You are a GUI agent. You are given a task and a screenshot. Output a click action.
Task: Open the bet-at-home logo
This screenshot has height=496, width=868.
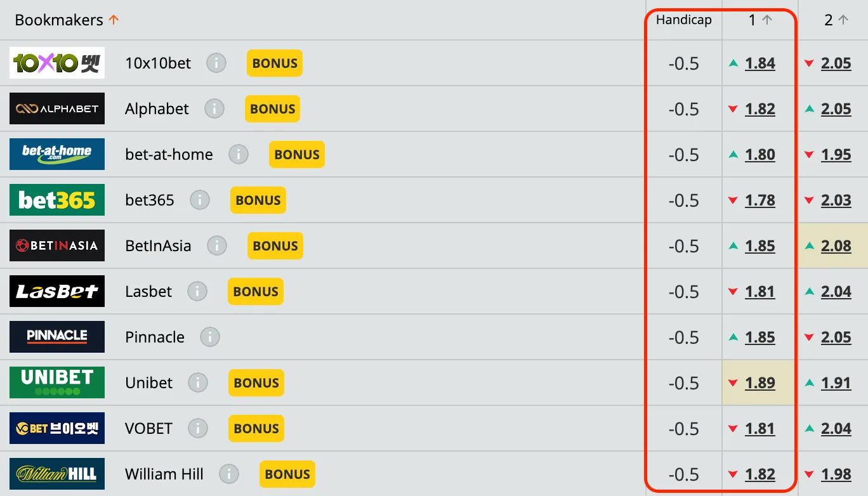57,155
